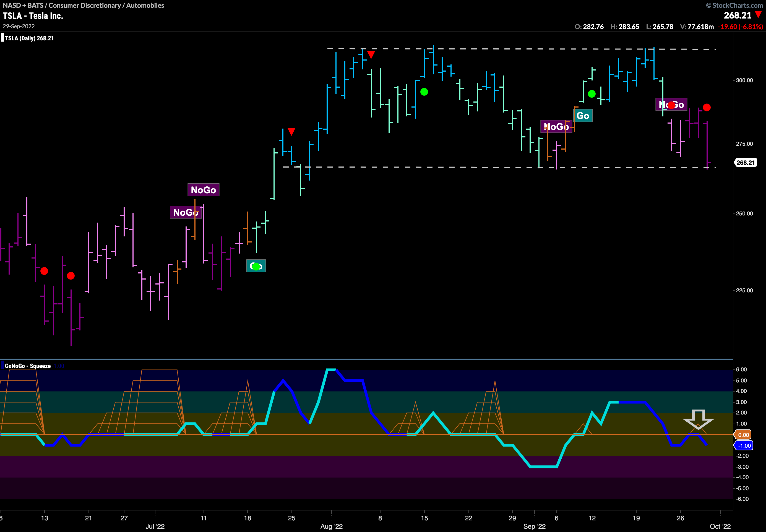Select the NoGo label near September 6
The width and height of the screenshot is (766, 532).
[556, 126]
